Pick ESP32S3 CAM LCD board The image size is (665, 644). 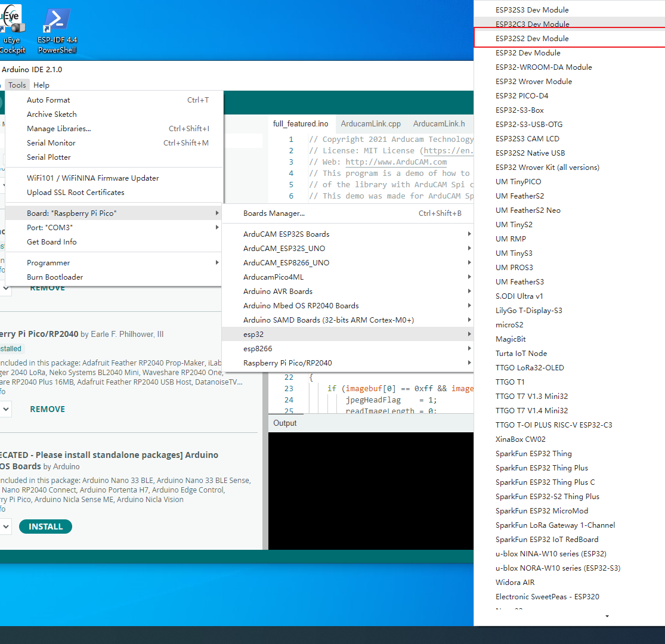coord(569,138)
